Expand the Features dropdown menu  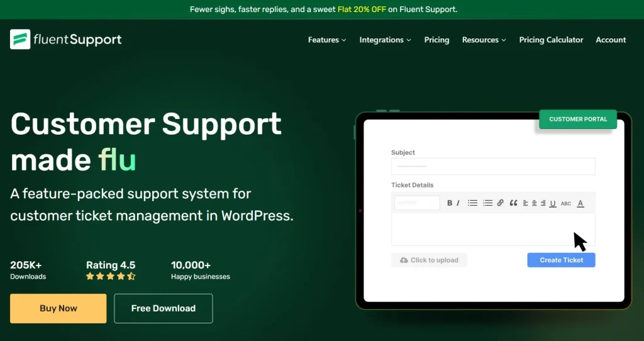click(x=327, y=40)
